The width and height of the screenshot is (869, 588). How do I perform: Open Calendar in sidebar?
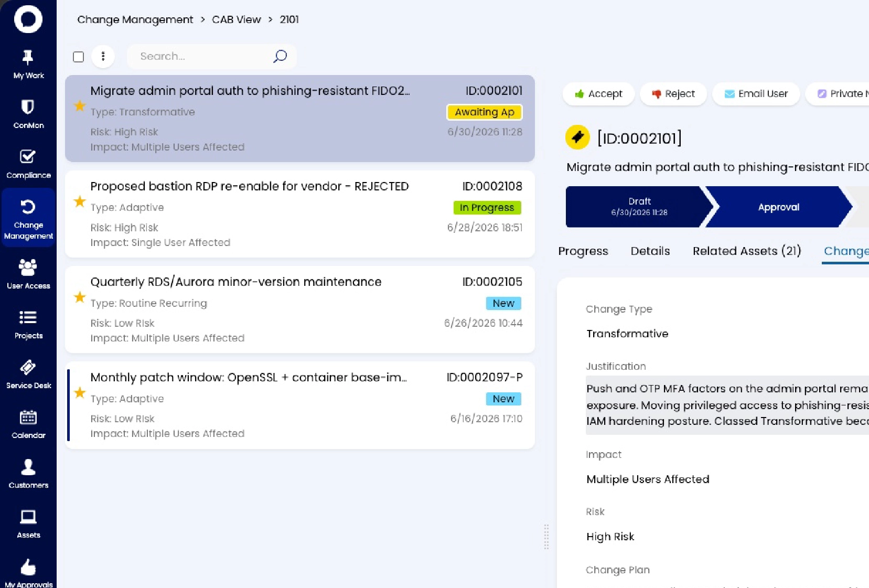pyautogui.click(x=28, y=424)
